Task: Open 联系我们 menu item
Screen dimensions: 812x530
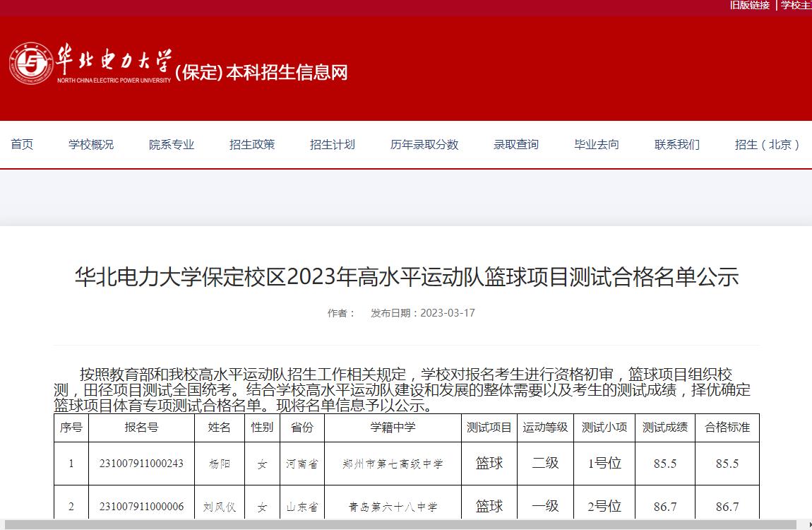Action: (x=677, y=145)
